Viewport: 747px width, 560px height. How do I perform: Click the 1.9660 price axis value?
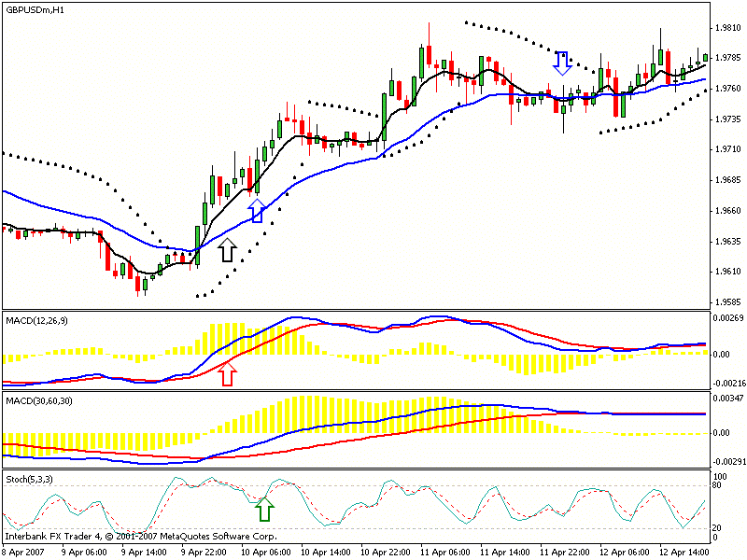click(728, 211)
